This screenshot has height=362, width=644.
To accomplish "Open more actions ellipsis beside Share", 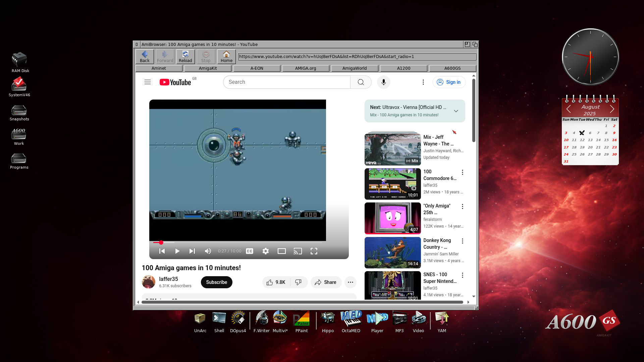I will 350,282.
